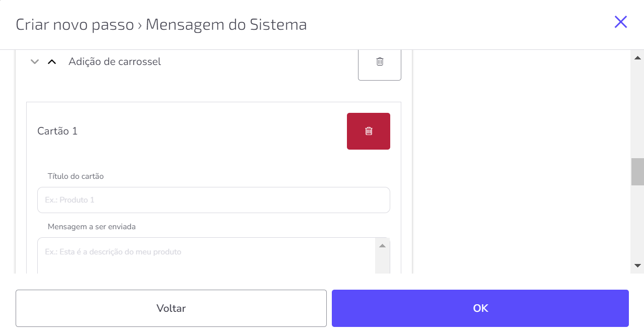The width and height of the screenshot is (644, 334).
Task: Delete the Adição de carrossel block
Action: pos(380,62)
